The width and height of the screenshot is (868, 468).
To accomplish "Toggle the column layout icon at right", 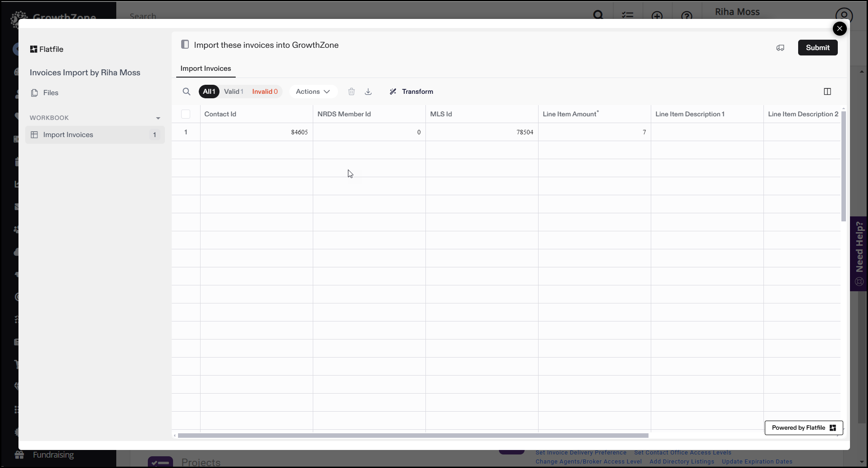I will [x=827, y=92].
